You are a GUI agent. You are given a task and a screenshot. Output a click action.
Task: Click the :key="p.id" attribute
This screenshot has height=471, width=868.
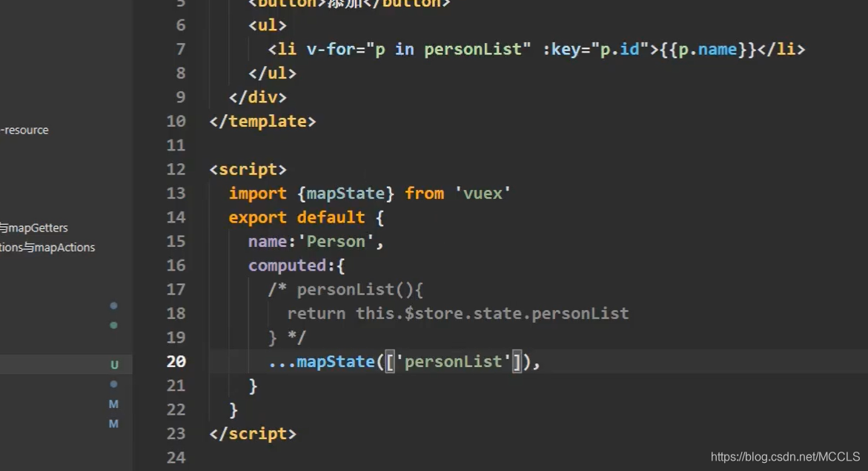pos(595,49)
